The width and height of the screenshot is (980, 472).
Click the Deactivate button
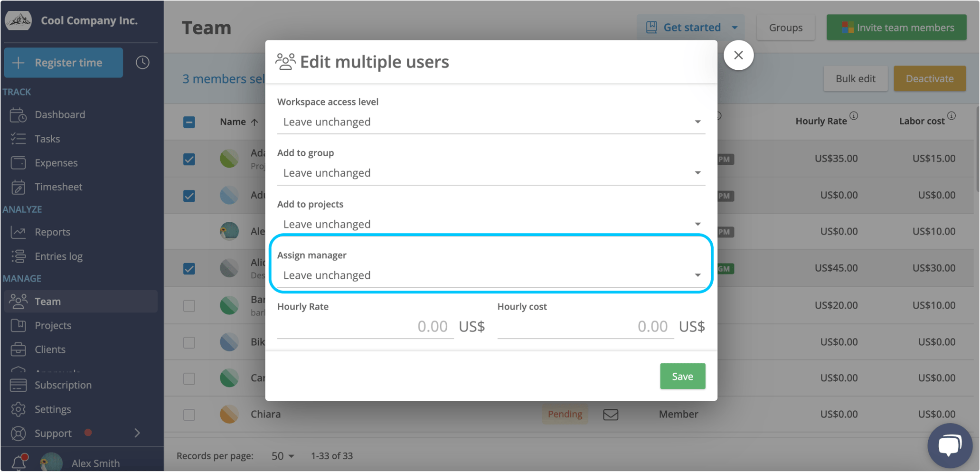929,78
